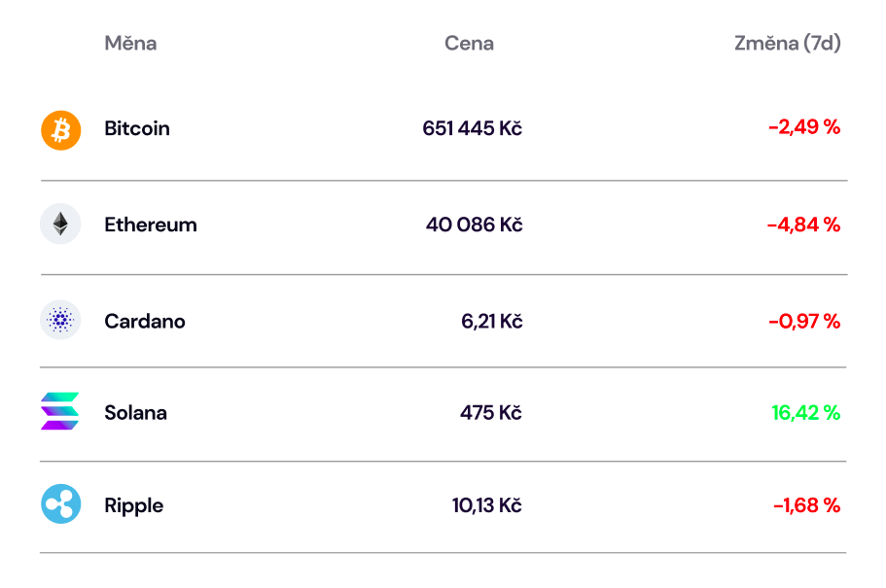Click Cardano price 6,21 Kč

[x=492, y=321]
